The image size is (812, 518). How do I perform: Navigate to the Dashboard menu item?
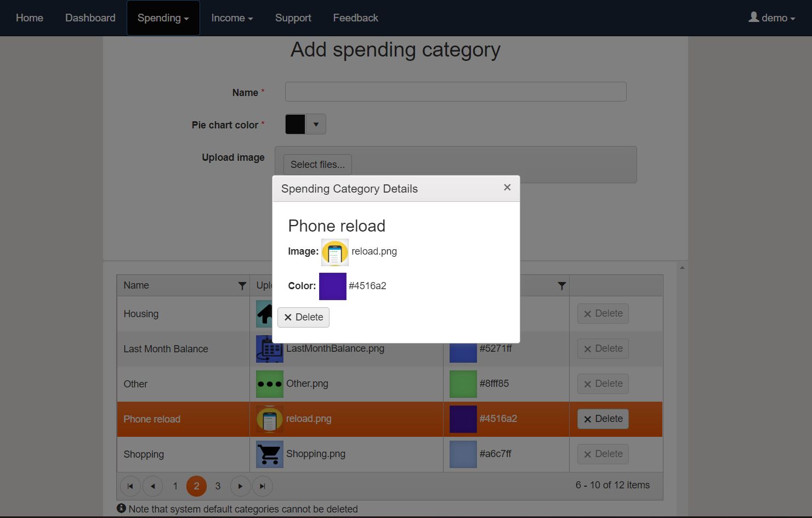click(90, 18)
